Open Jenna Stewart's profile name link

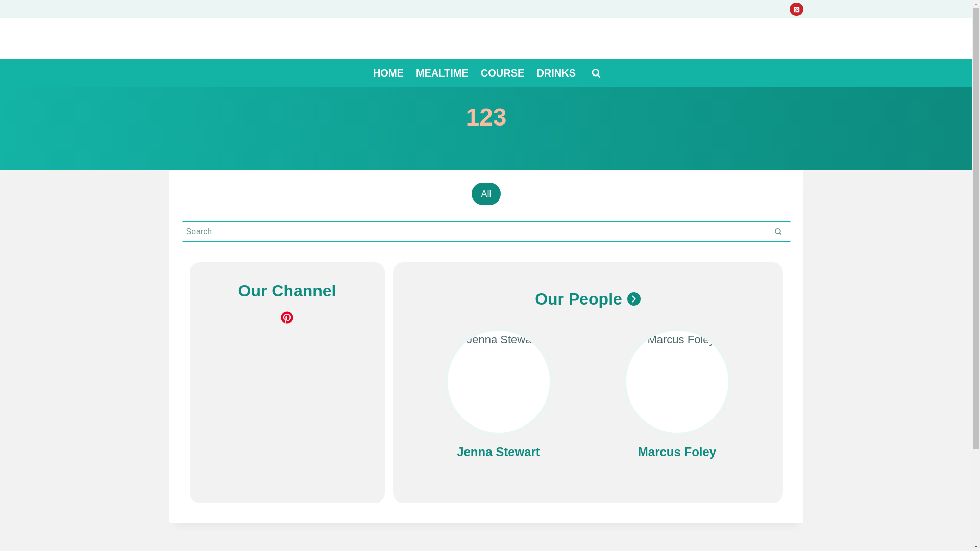pyautogui.click(x=498, y=452)
